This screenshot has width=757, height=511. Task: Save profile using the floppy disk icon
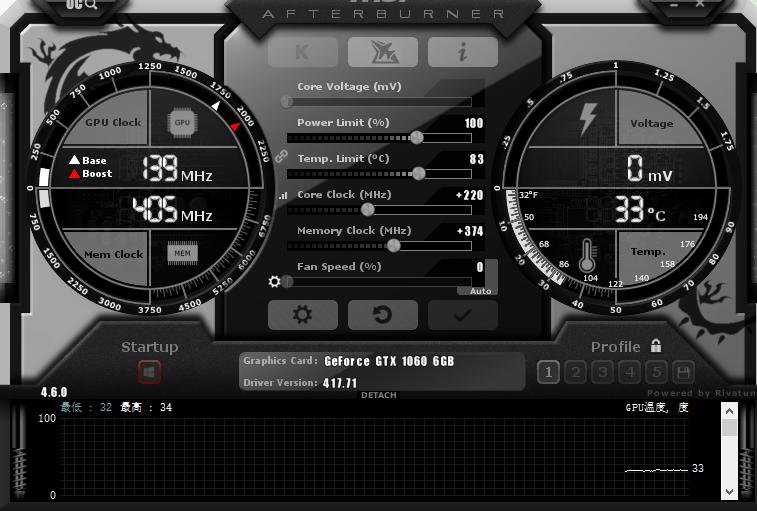(683, 373)
